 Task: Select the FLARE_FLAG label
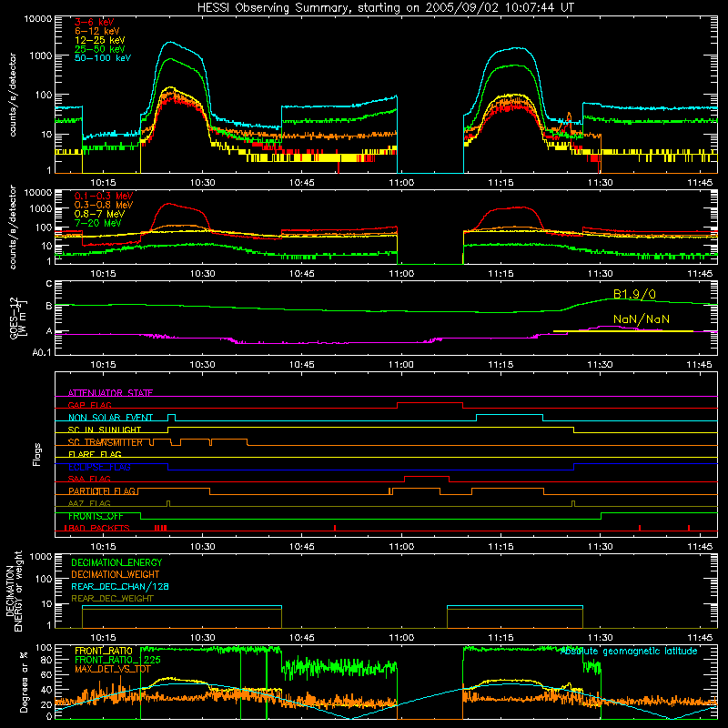click(x=95, y=454)
